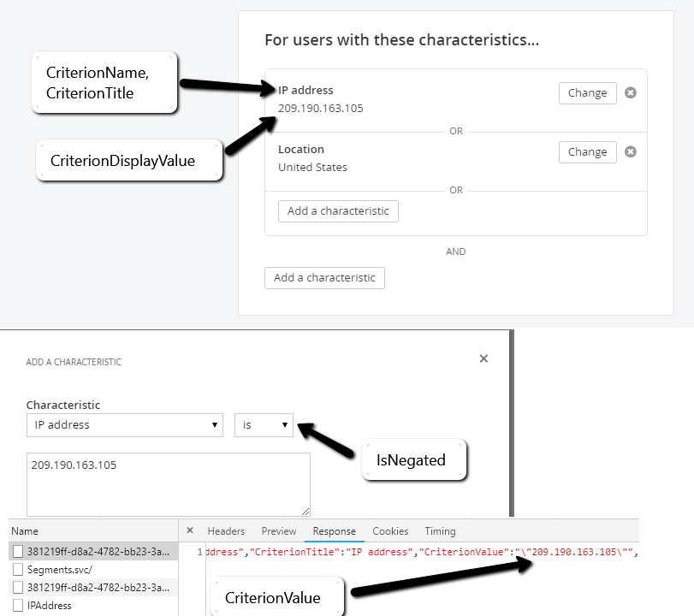Add a characteristic below the AND label
This screenshot has width=694, height=616.
[x=324, y=277]
